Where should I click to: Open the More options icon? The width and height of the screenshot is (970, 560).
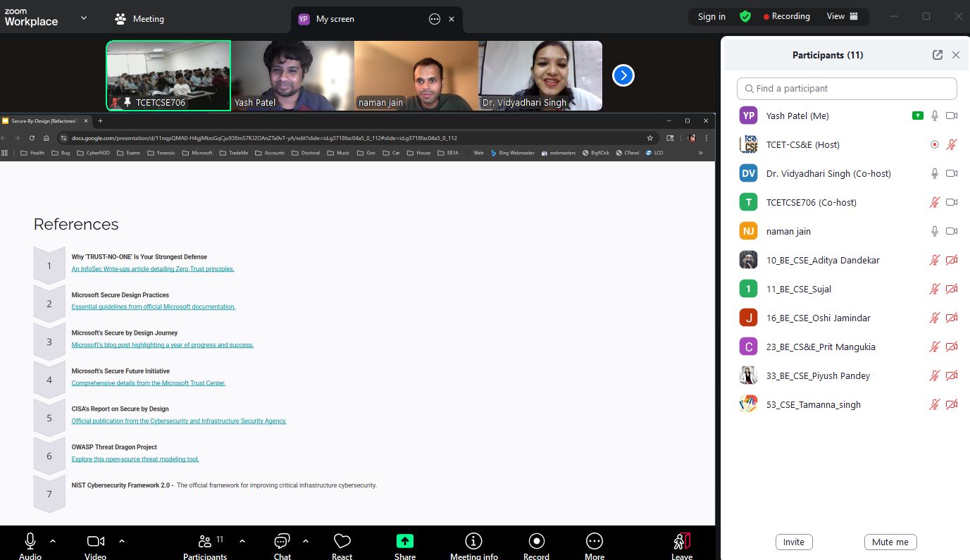click(595, 541)
